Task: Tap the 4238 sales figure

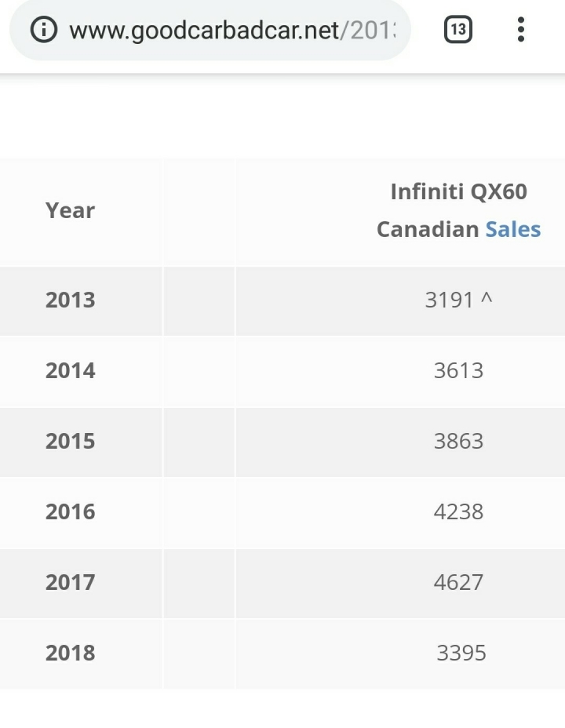Action: (x=458, y=511)
